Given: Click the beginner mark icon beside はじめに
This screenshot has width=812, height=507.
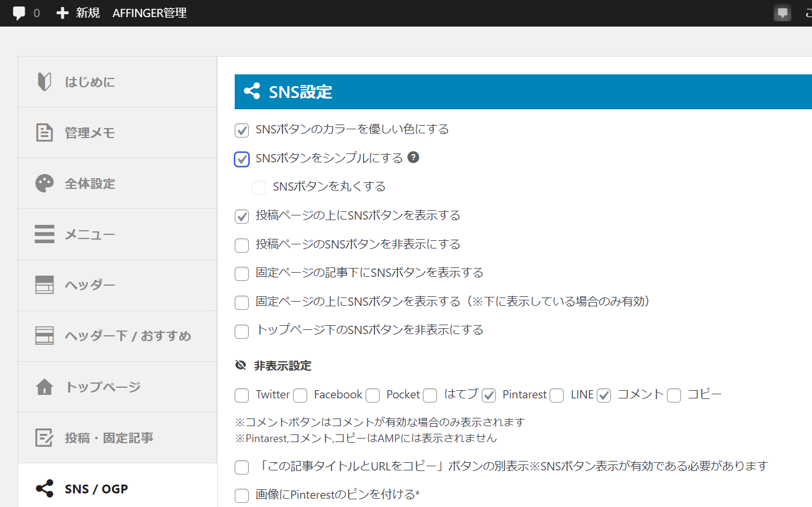Looking at the screenshot, I should point(44,82).
